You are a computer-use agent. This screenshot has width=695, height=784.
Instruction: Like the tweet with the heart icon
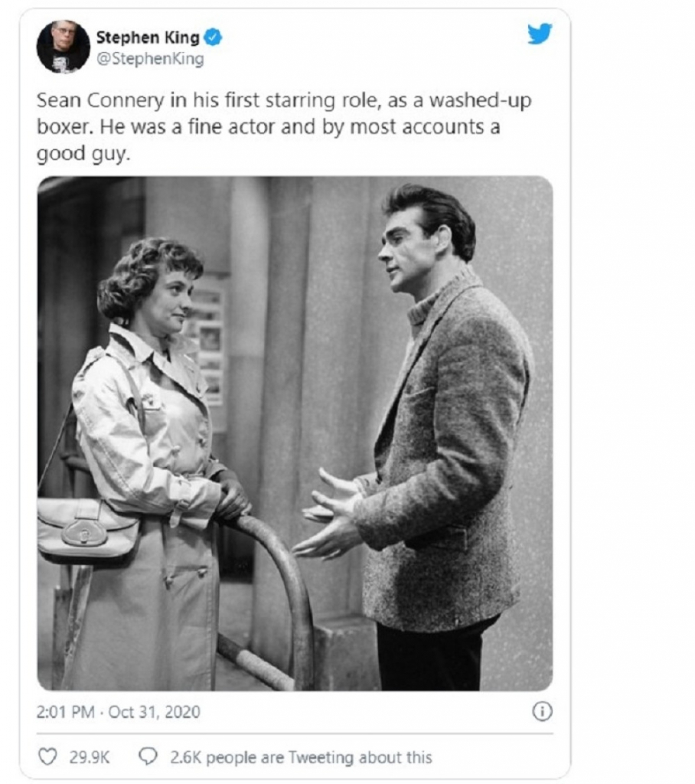point(47,756)
